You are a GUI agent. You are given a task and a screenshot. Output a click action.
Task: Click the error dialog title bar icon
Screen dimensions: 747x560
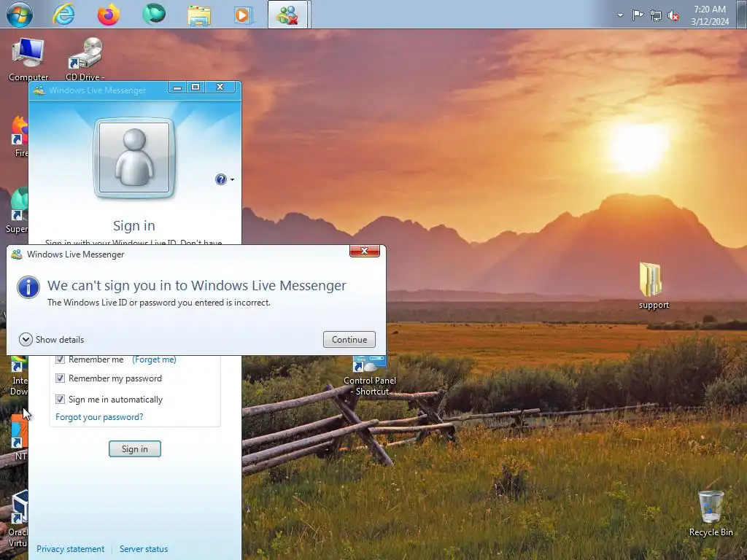click(17, 254)
